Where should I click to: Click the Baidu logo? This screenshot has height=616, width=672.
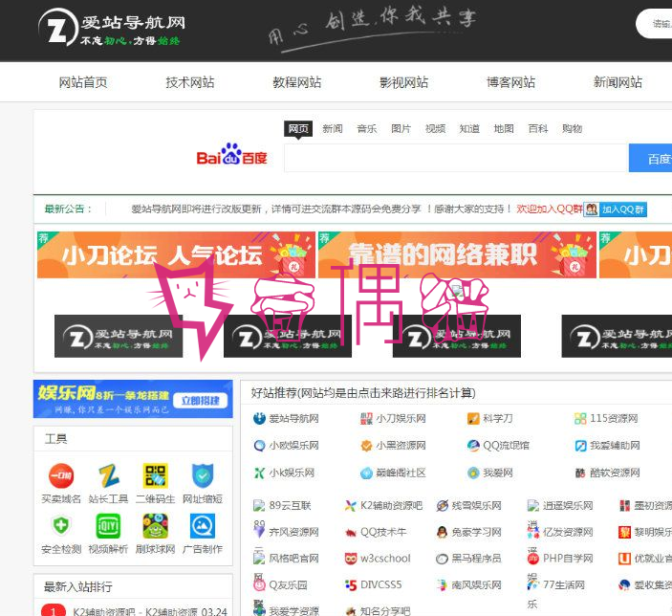click(x=231, y=154)
